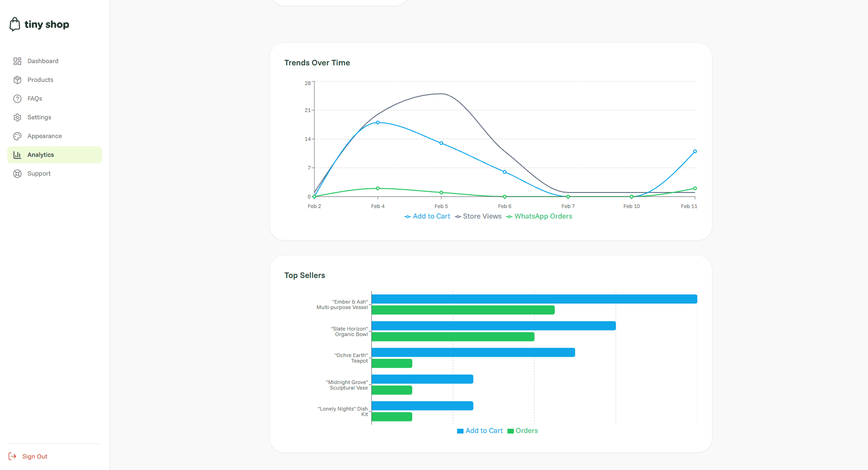Select the Analytics bar chart icon
This screenshot has width=868, height=470.
(17, 155)
